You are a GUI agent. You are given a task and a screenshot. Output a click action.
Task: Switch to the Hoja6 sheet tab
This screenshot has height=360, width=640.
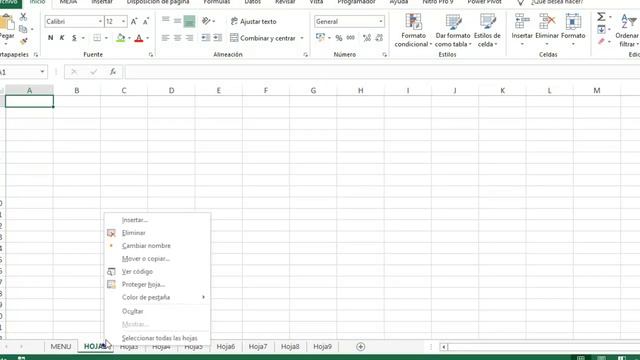coord(226,347)
